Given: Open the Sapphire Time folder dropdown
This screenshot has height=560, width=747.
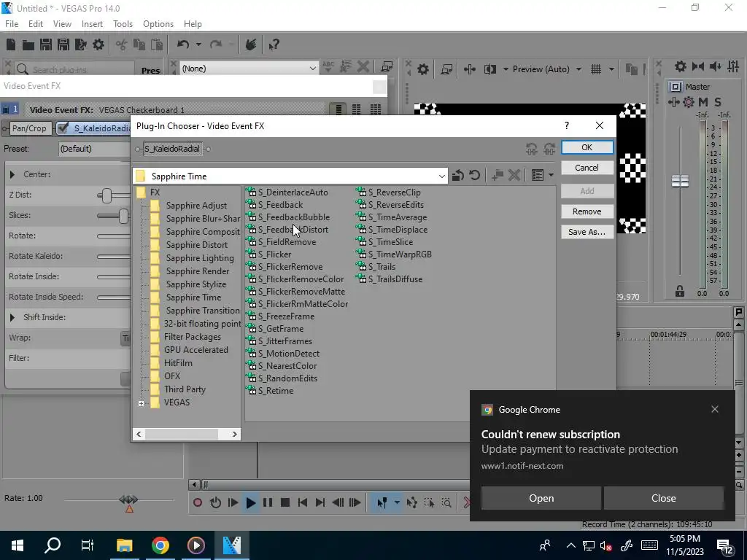Looking at the screenshot, I should pos(441,176).
